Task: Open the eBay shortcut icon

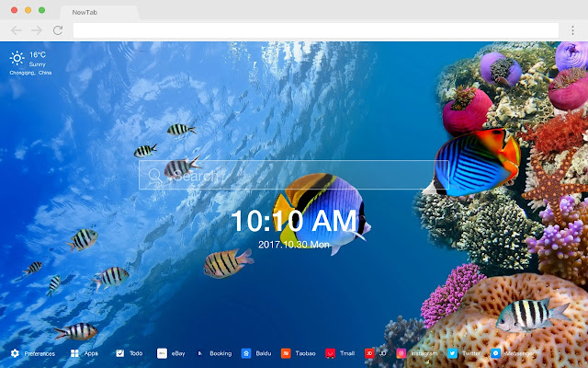Action: [162, 353]
